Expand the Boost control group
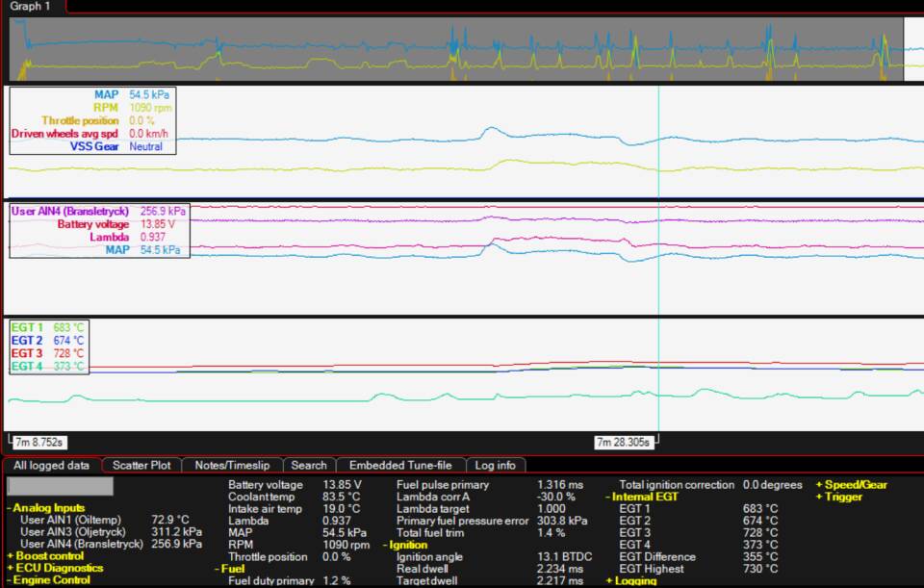The width and height of the screenshot is (924, 588). coord(47,556)
